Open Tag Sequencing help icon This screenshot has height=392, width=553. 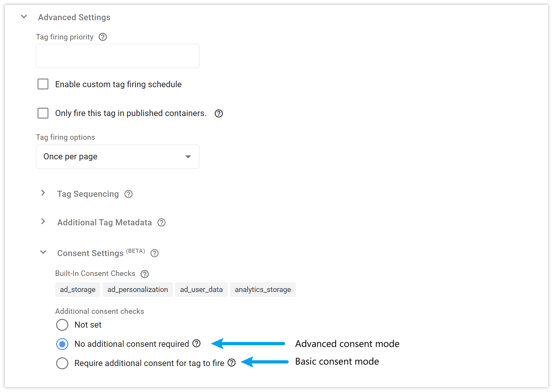tap(129, 194)
